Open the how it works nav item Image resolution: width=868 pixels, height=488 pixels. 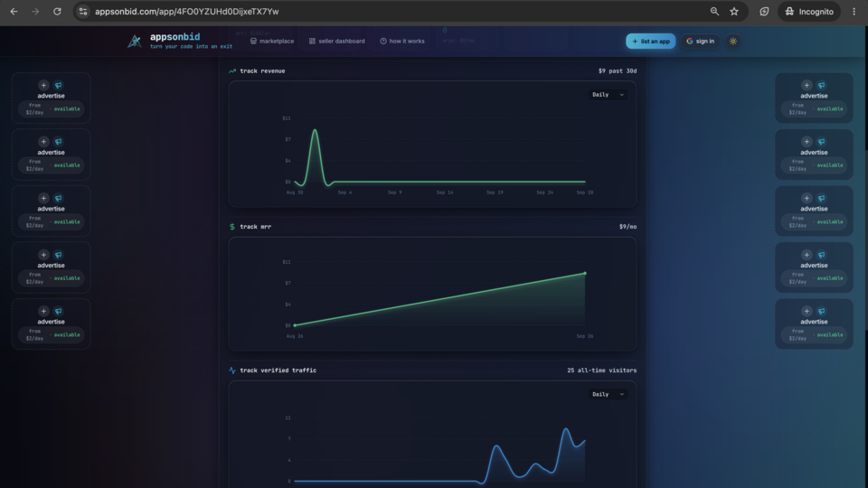(402, 41)
